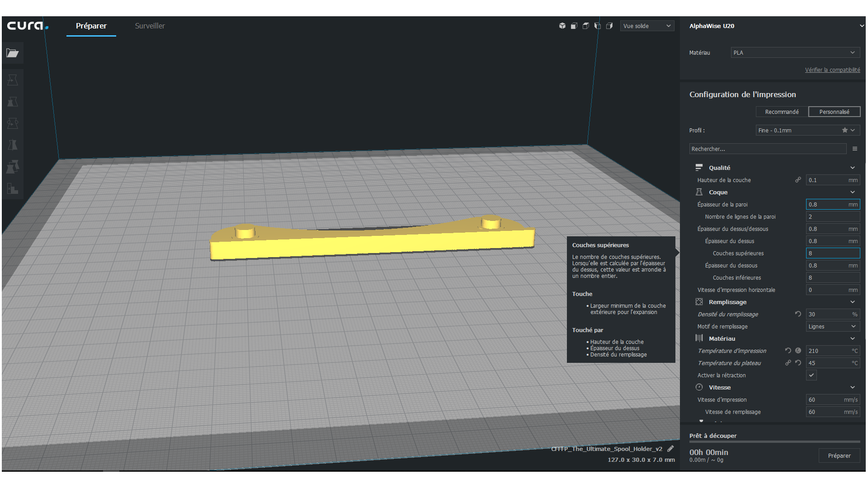Edit the Température du plateau 45 field
Screen dimensions: 868x488
coord(833,363)
